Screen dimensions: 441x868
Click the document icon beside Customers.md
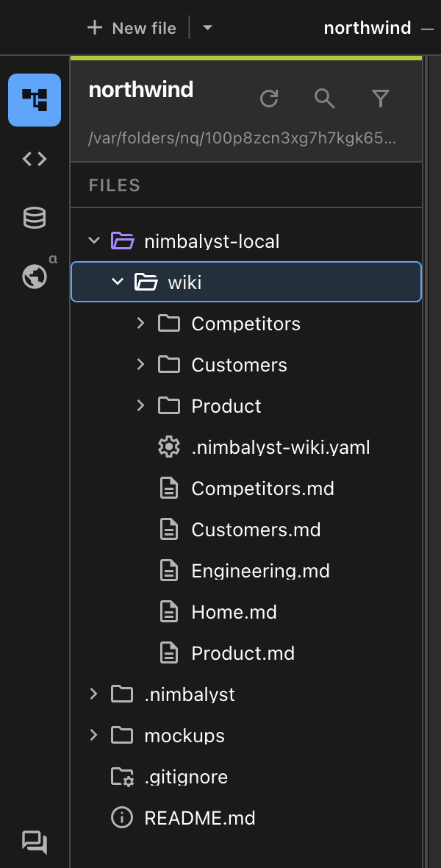[169, 529]
